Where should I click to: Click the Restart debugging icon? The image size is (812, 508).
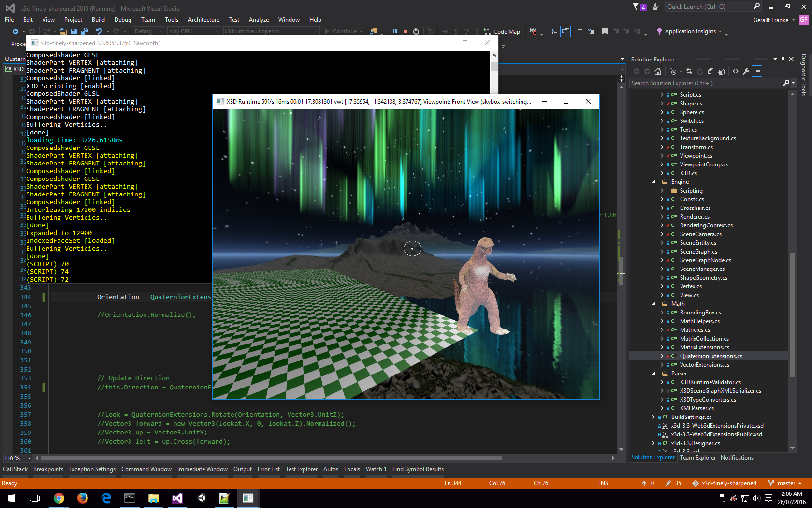click(416, 31)
